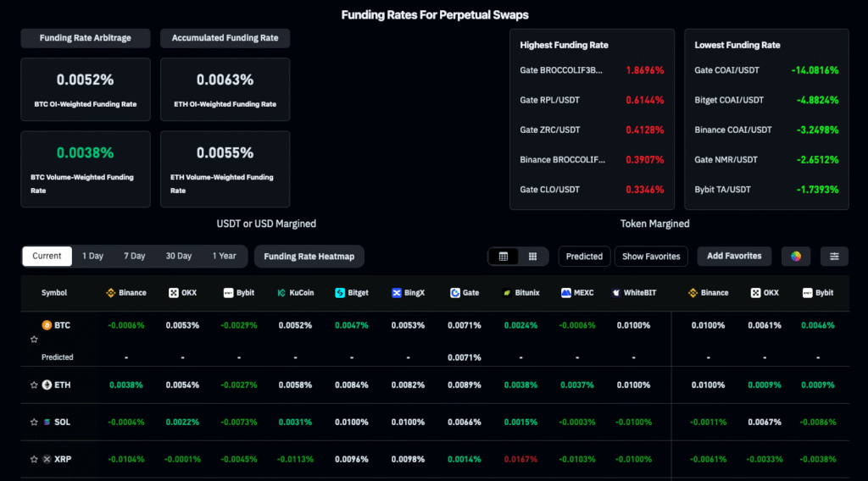868x481 pixels.
Task: Toggle Show Favorites filter
Action: pyautogui.click(x=651, y=257)
